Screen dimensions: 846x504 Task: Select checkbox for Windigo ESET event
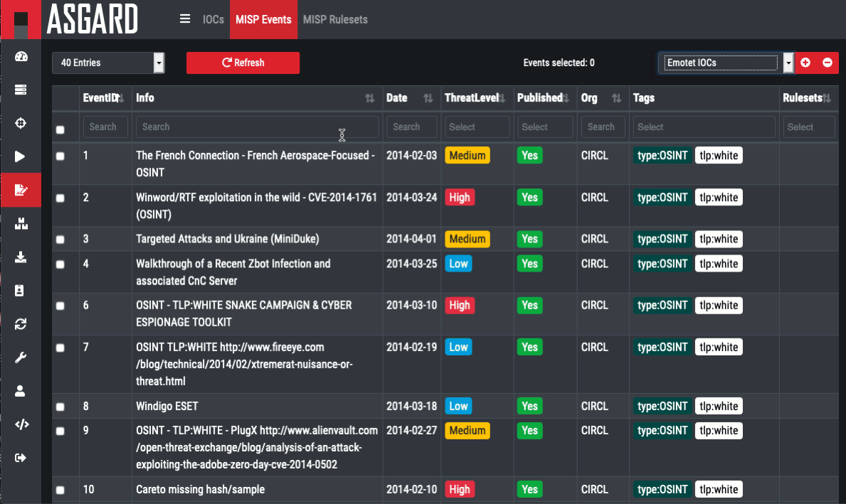[x=60, y=407]
